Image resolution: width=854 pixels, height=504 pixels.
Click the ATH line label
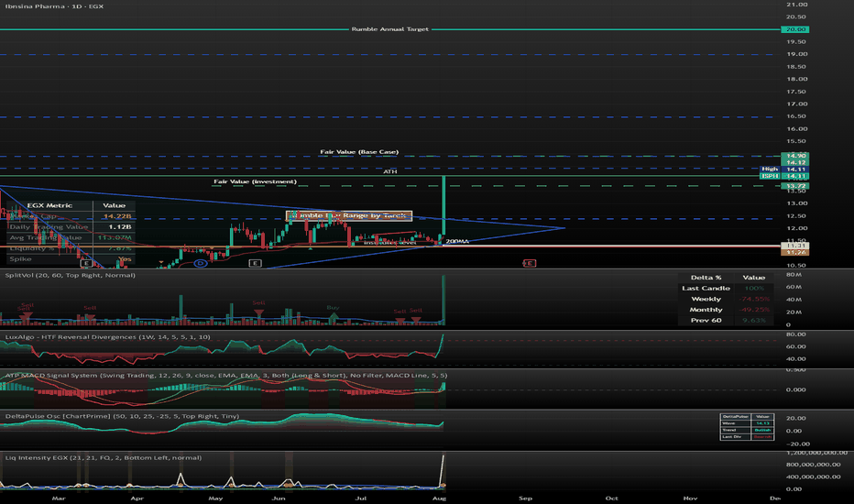(390, 171)
